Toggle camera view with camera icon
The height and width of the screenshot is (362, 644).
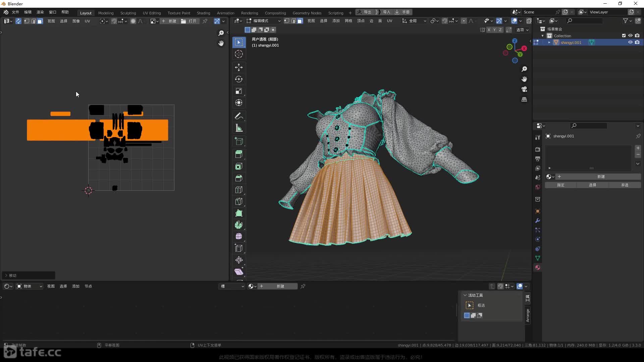click(524, 89)
